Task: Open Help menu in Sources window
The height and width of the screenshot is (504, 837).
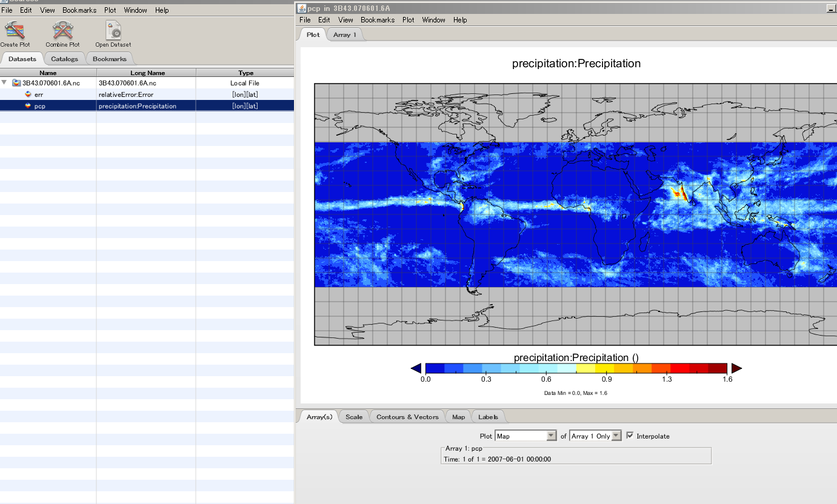Action: tap(162, 10)
